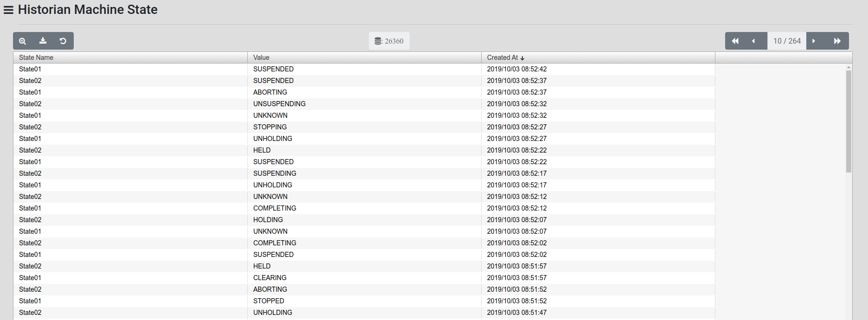Select the row with value CLEARING
This screenshot has width=868, height=320.
(x=270, y=278)
